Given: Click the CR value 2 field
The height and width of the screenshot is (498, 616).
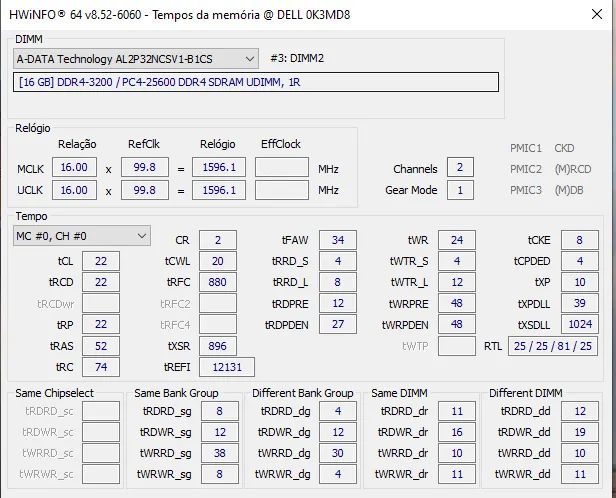Looking at the screenshot, I should (x=218, y=240).
